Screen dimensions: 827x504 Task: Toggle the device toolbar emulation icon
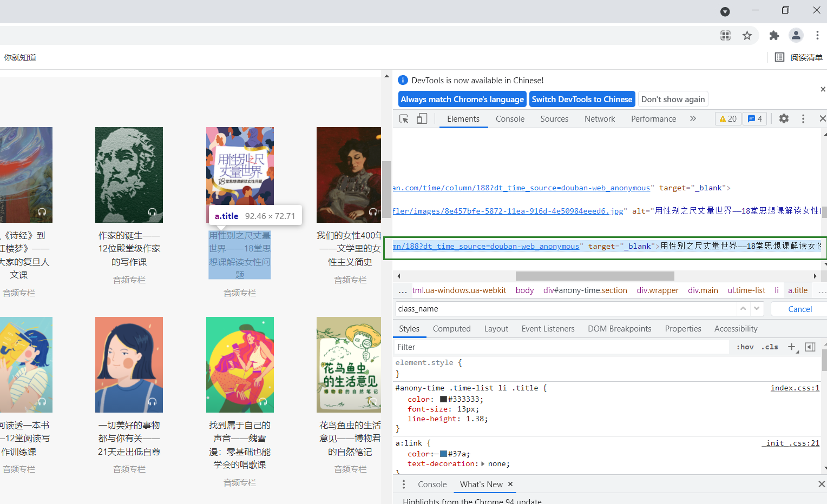[422, 118]
